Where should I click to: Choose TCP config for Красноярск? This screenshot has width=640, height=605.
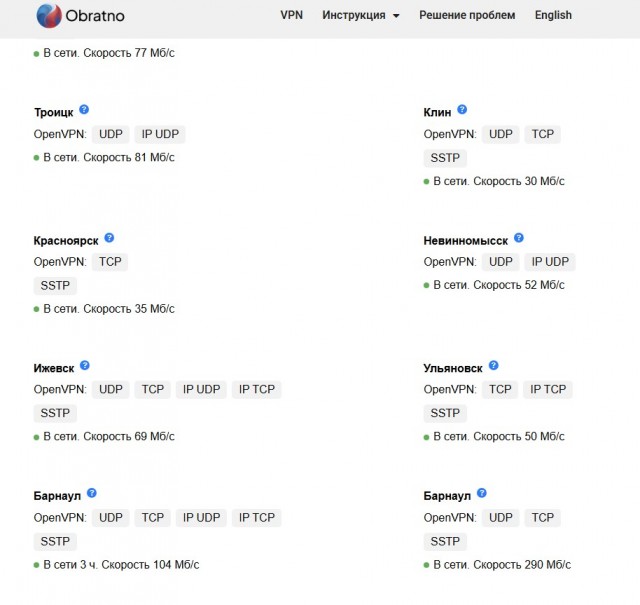pos(110,262)
